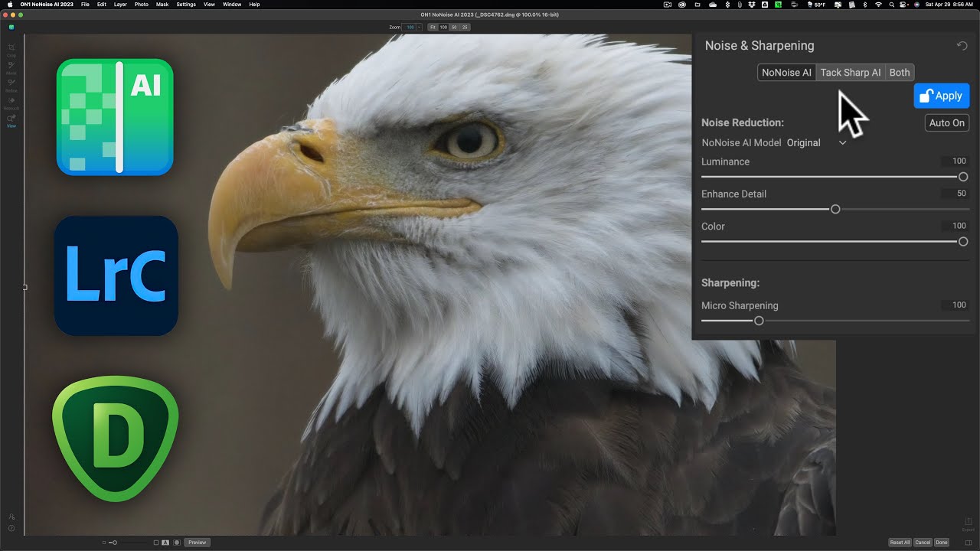Viewport: 980px width, 551px height.
Task: Click the Luminance value field showing 100
Action: 955,161
